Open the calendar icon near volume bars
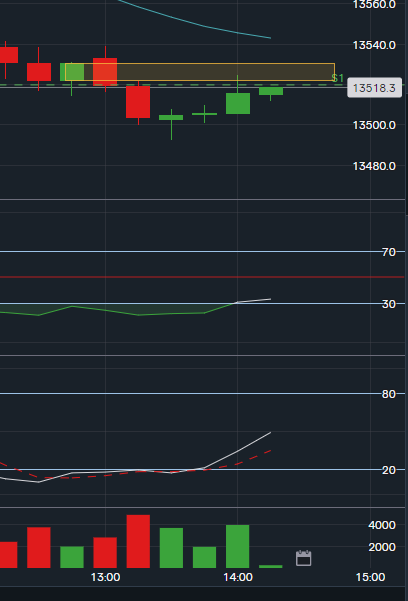408x601 pixels. [x=303, y=558]
